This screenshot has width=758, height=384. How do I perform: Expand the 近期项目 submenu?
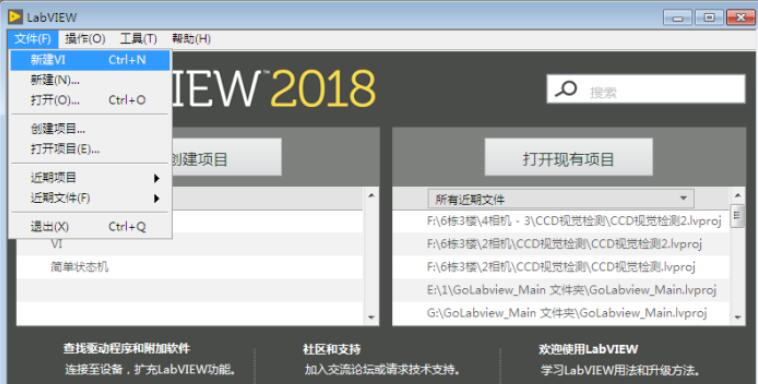[x=90, y=177]
